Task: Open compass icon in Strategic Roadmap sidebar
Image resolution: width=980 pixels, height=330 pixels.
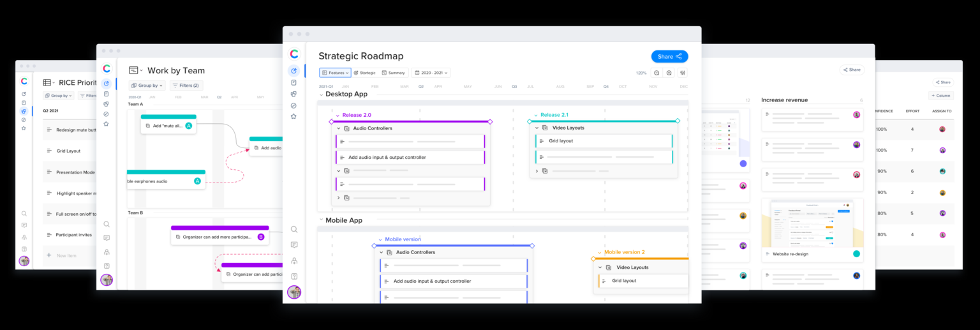Action: [x=293, y=105]
